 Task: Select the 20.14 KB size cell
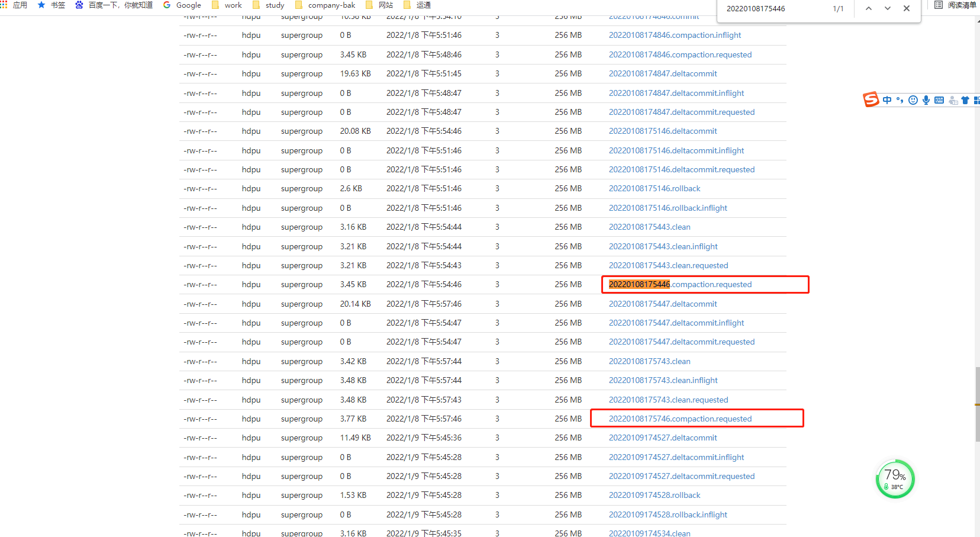[x=355, y=304]
